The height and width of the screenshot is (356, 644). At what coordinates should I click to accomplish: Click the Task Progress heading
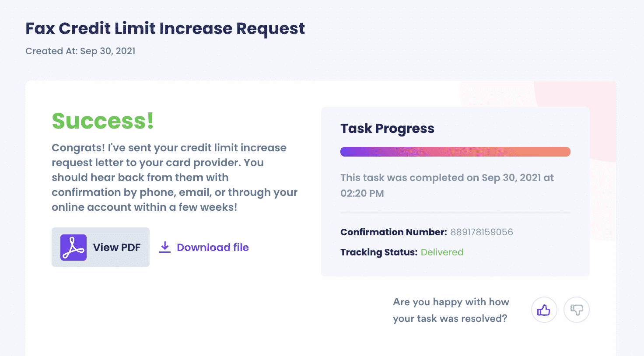tap(387, 129)
